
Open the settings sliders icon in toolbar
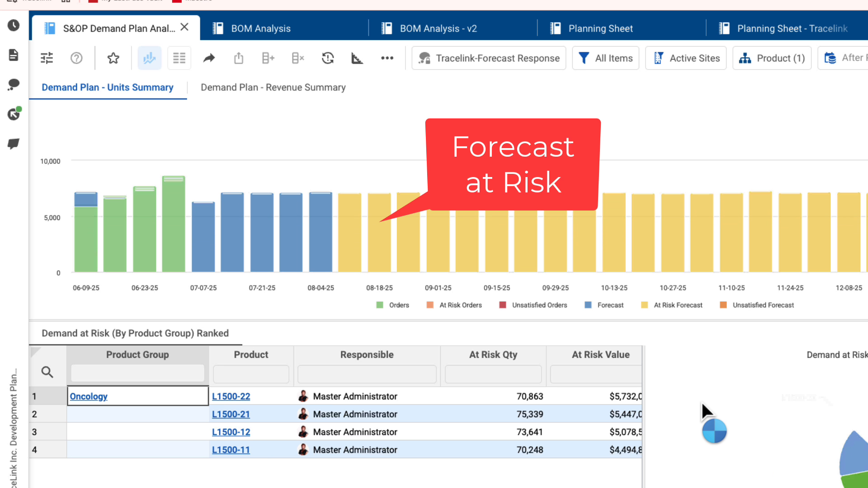coord(47,58)
